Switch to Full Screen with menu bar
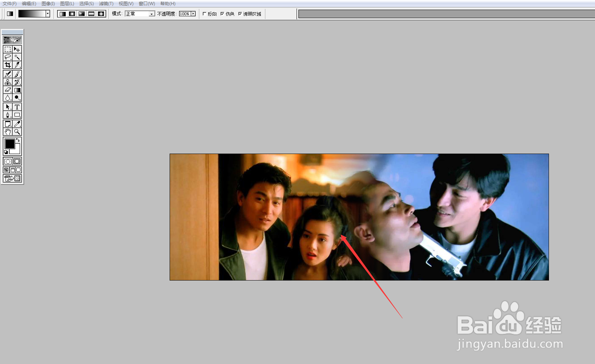This screenshot has width=595, height=364. [12, 170]
